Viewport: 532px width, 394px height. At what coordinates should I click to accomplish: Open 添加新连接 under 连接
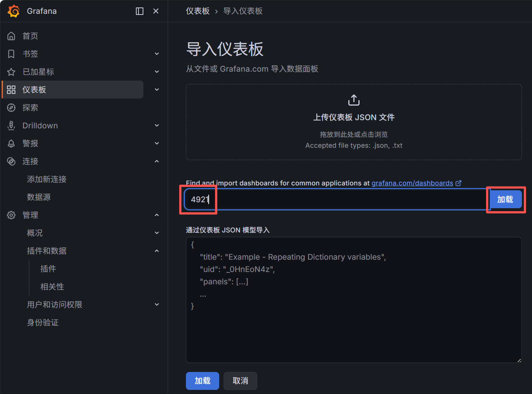pos(47,179)
